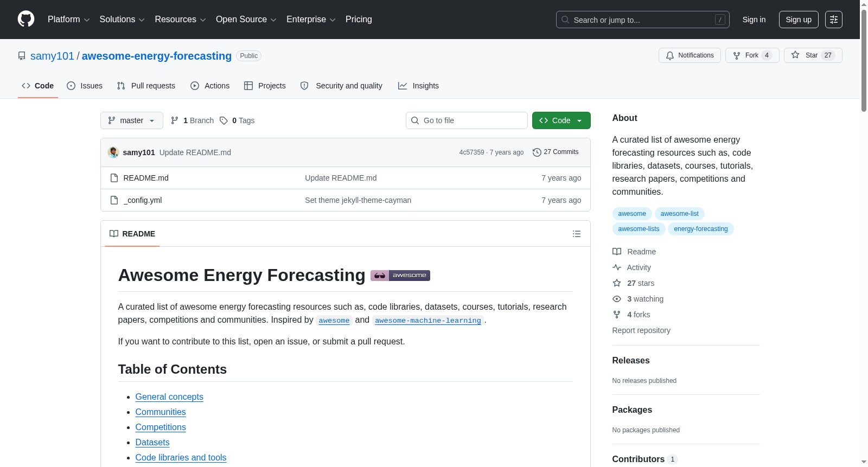Click the Notifications button
The width and height of the screenshot is (868, 467).
coord(690,55)
